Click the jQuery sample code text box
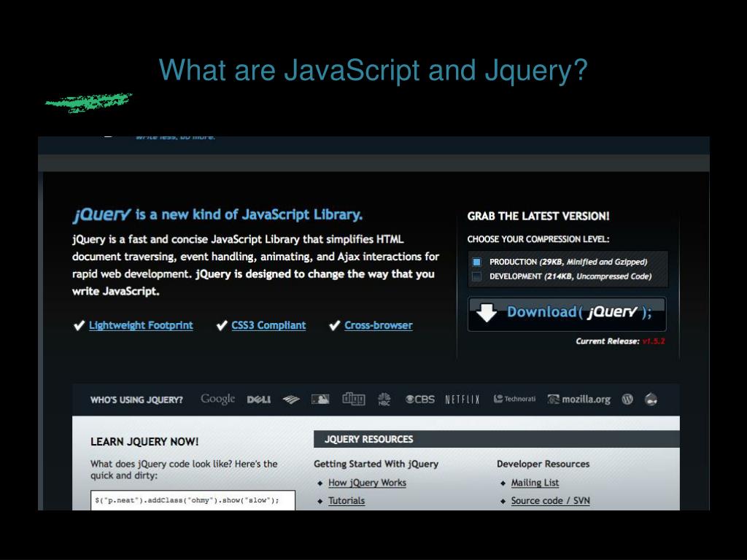Image resolution: width=747 pixels, height=560 pixels. pos(193,500)
